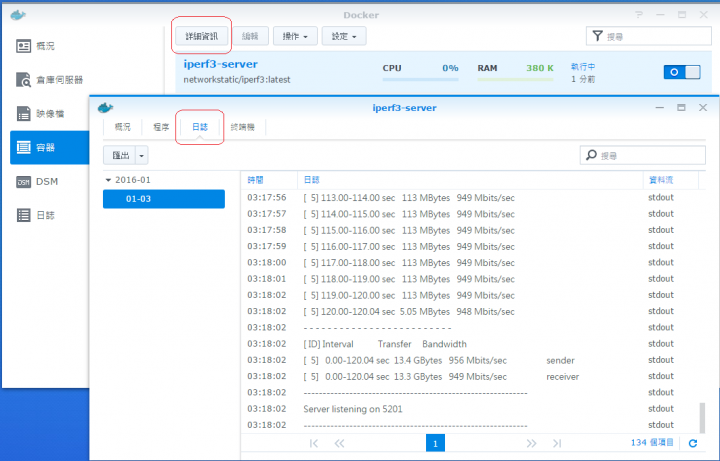Click the 日誌 log column header
The image size is (720, 461).
coord(470,180)
